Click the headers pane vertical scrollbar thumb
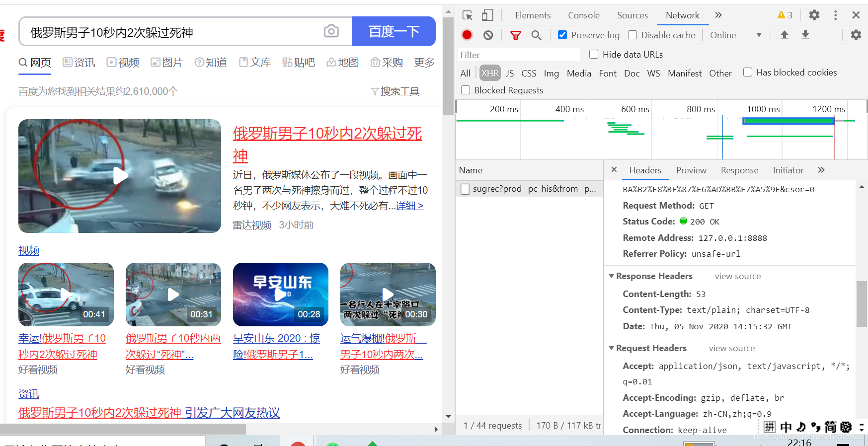The width and height of the screenshot is (868, 446). 862,303
